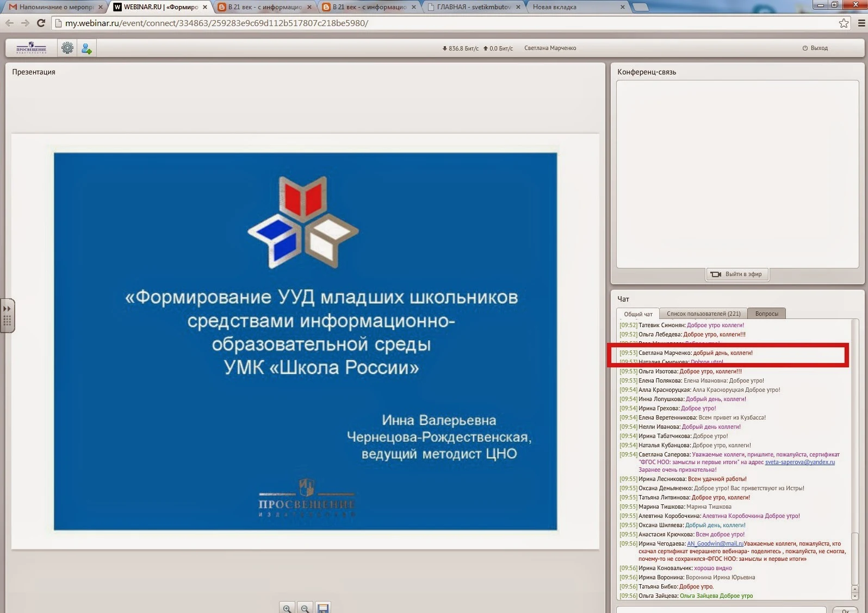Click Ольга Изотова chat message
Screen dimensions: 868x613
point(680,371)
